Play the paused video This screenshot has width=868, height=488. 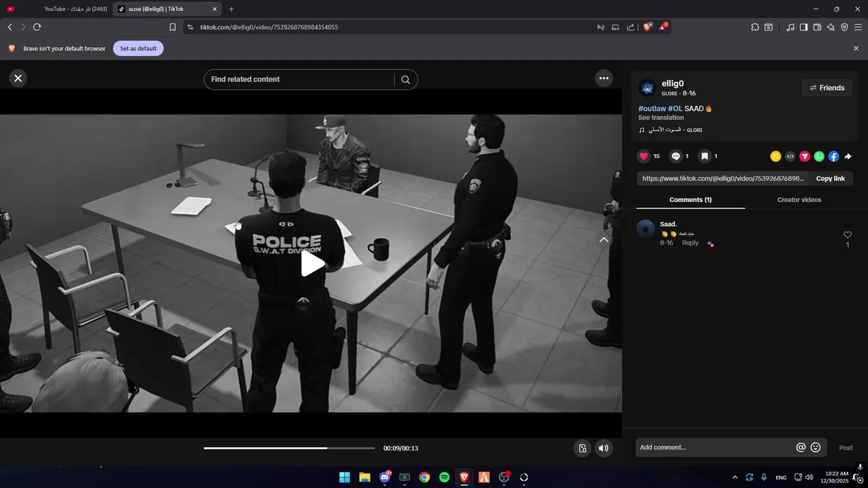coord(312,264)
